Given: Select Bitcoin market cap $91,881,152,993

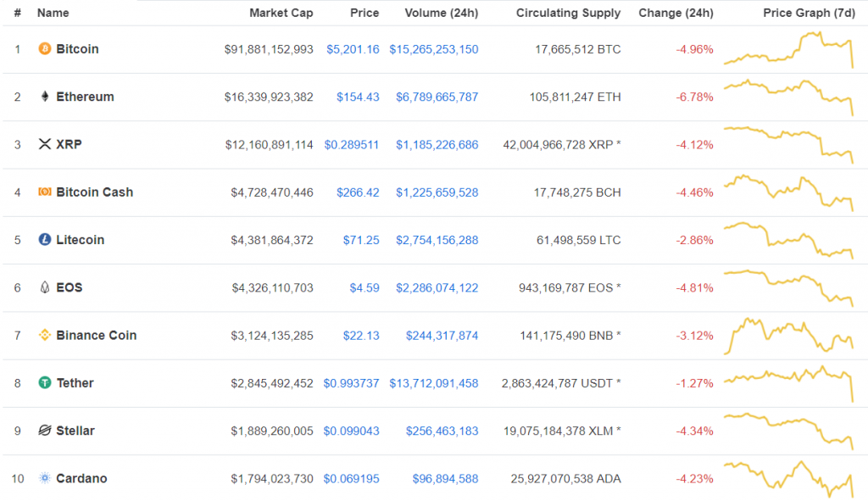Looking at the screenshot, I should (x=269, y=49).
